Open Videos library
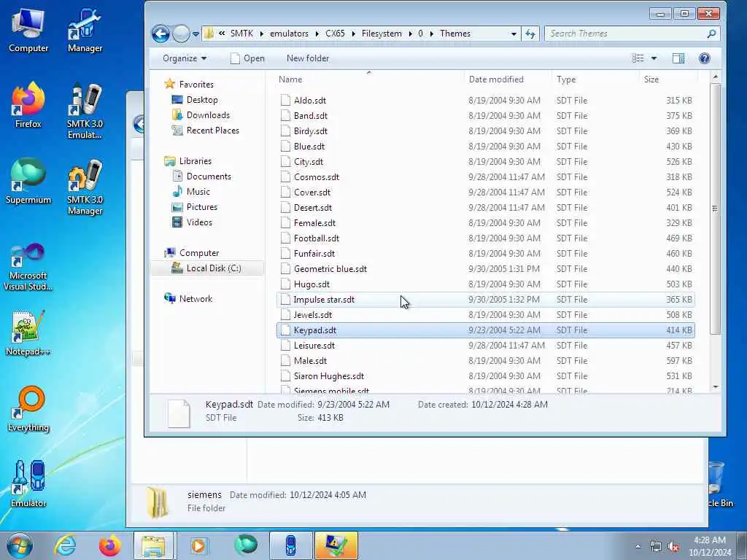 [x=199, y=222]
